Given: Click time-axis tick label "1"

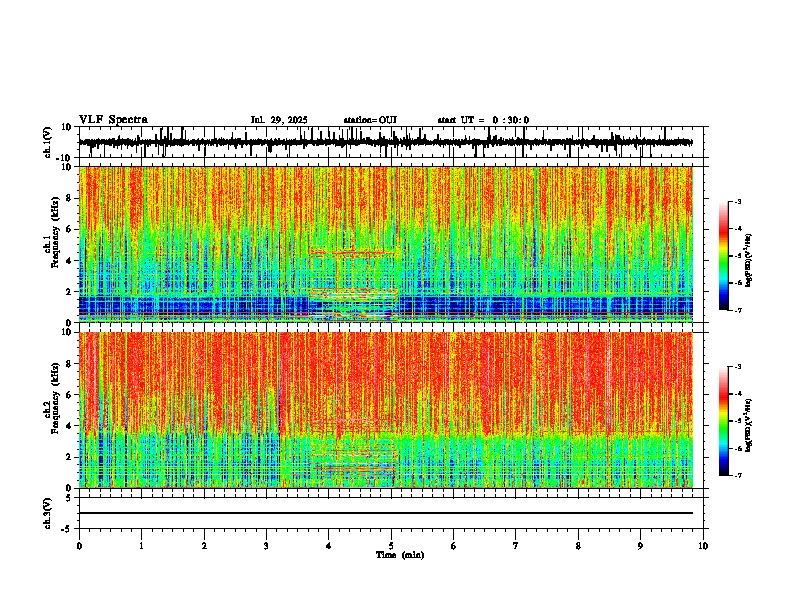Looking at the screenshot, I should (x=141, y=546).
